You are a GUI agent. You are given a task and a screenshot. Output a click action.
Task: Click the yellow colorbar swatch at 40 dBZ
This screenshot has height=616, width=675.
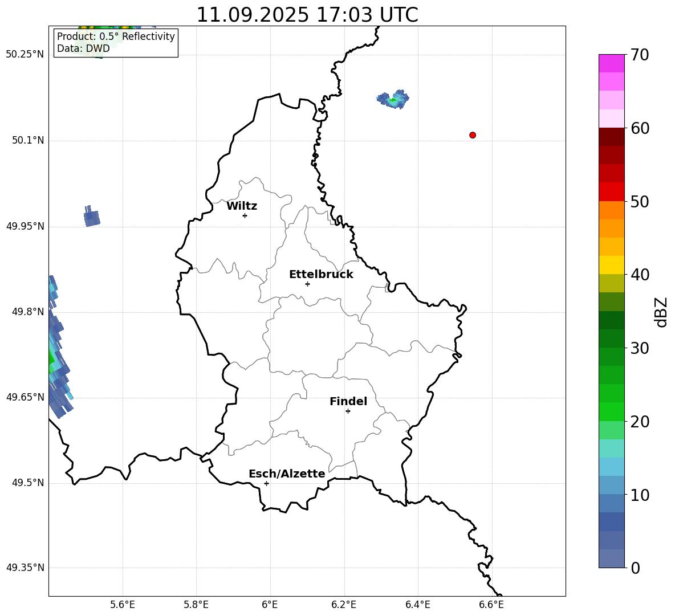[612, 265]
